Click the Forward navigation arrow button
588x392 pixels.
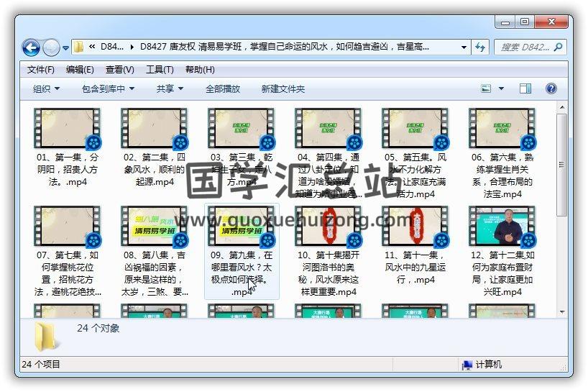coord(51,47)
